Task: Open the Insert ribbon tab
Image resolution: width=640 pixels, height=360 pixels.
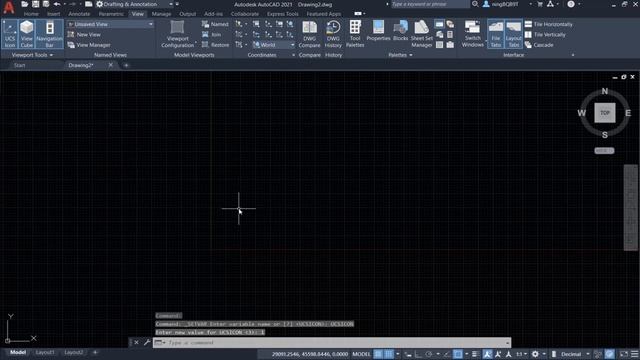Action: [53, 14]
